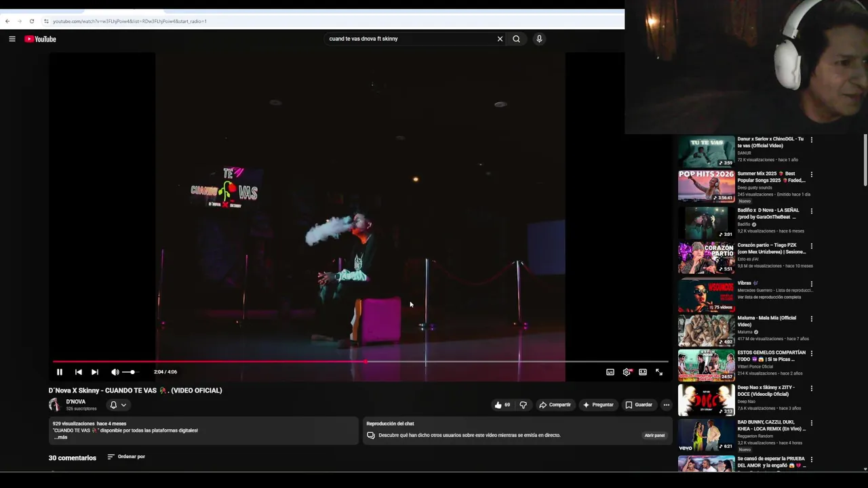The height and width of the screenshot is (488, 868).
Task: Open 'LA SEÑAL' video title
Action: [768, 213]
